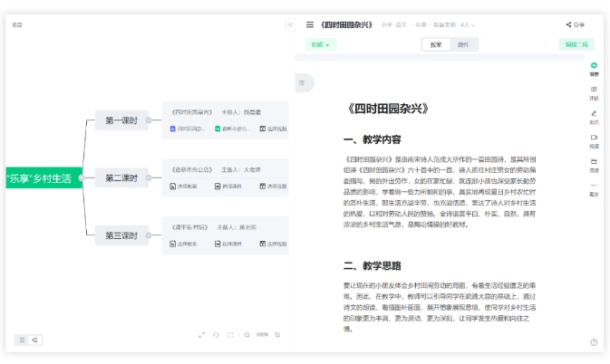The height and width of the screenshot is (364, 610).
Task: Click the heading 二、教学思路
Action: point(372,265)
